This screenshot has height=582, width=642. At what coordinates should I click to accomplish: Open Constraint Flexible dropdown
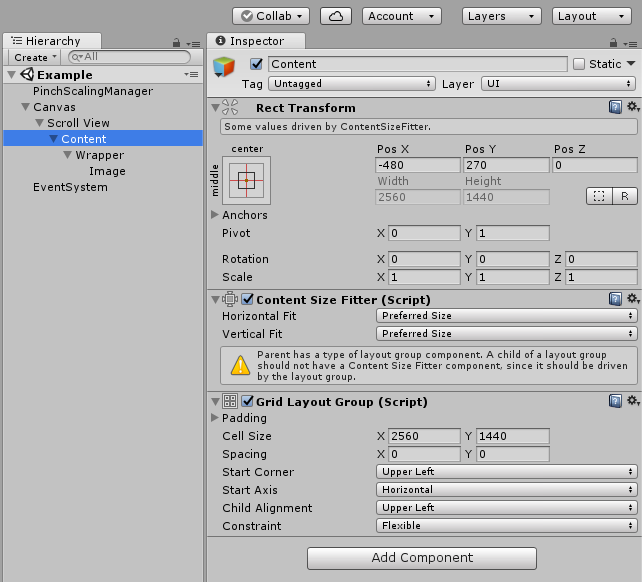[506, 525]
